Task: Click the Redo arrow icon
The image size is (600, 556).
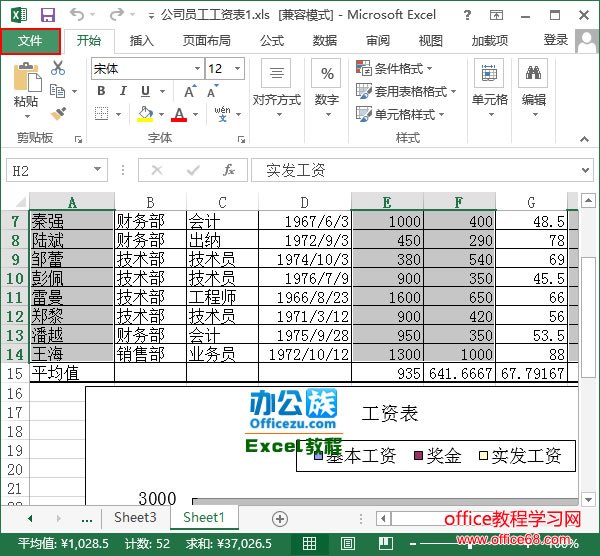Action: click(x=117, y=15)
